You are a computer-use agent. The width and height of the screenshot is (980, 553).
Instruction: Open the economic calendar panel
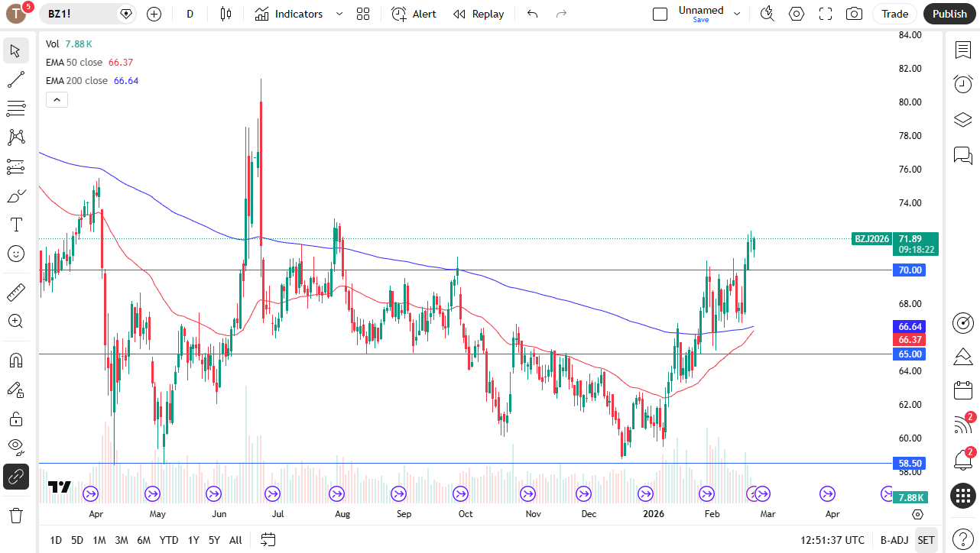[x=962, y=390]
